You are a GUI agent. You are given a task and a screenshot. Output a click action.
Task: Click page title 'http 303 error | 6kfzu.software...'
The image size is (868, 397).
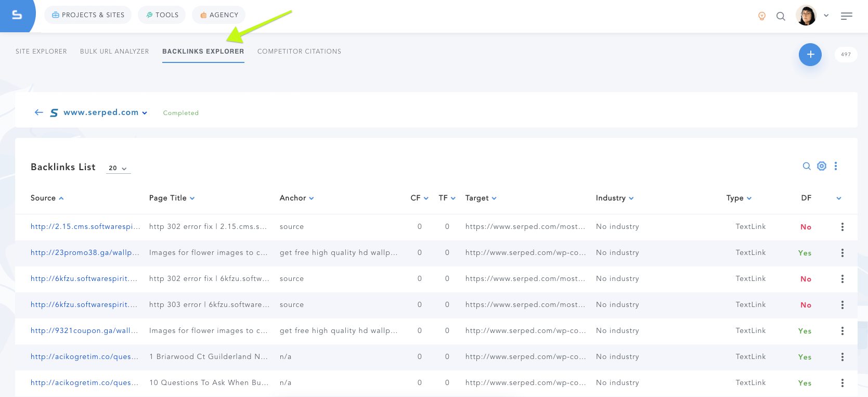coord(210,305)
